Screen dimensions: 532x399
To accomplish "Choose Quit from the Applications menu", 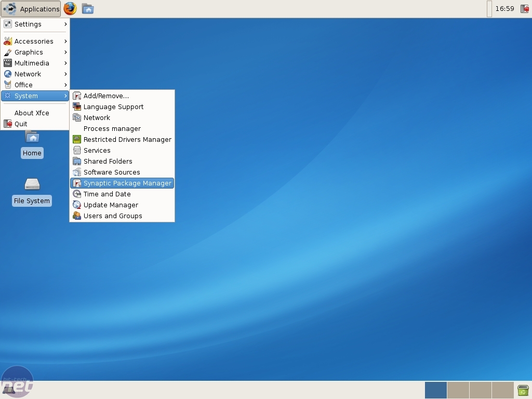I will click(35, 124).
